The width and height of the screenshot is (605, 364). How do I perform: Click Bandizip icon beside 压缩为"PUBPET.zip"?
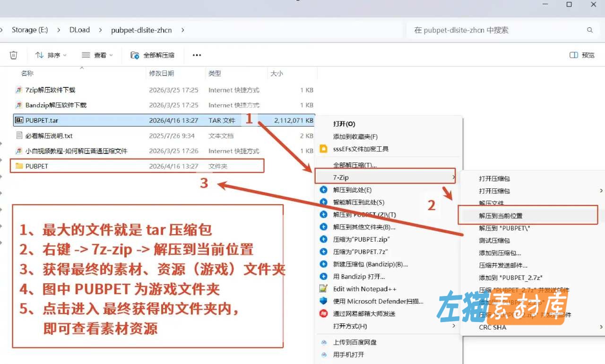click(x=323, y=239)
